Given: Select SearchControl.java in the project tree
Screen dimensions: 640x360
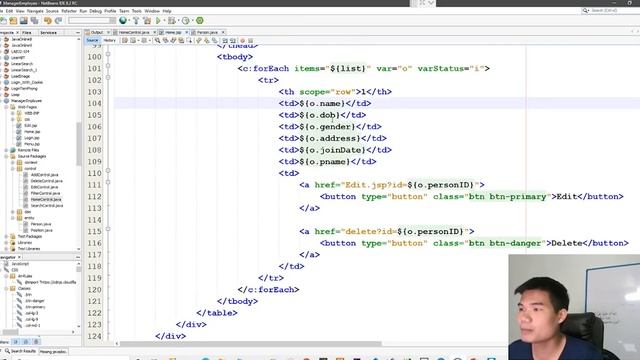Looking at the screenshot, I should [47, 206].
